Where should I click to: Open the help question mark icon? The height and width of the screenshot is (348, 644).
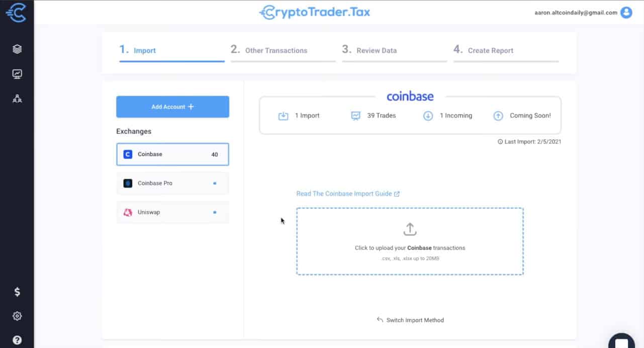(x=17, y=340)
